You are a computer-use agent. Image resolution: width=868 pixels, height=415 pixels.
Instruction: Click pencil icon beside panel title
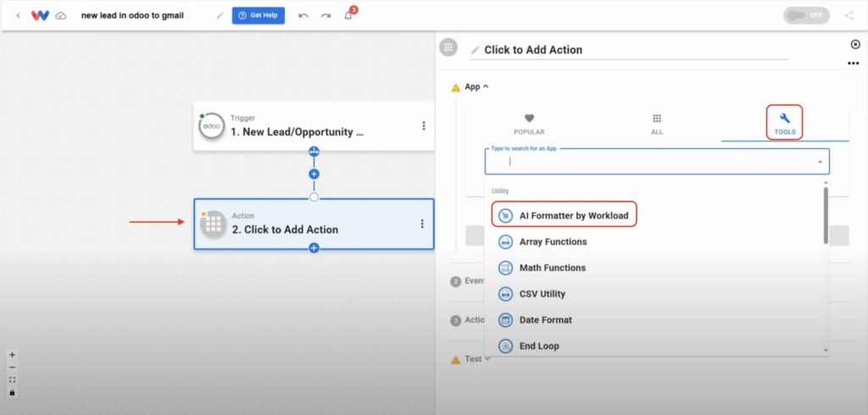click(475, 50)
